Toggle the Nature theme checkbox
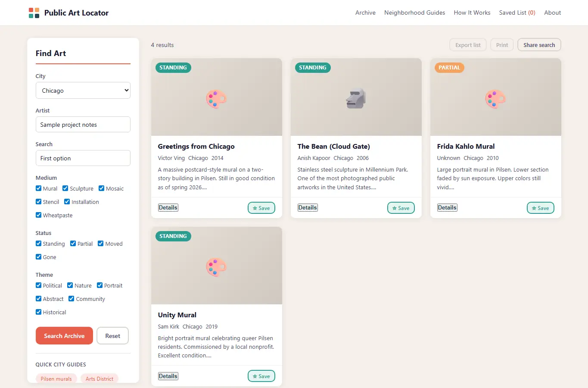The image size is (588, 388). tap(70, 285)
